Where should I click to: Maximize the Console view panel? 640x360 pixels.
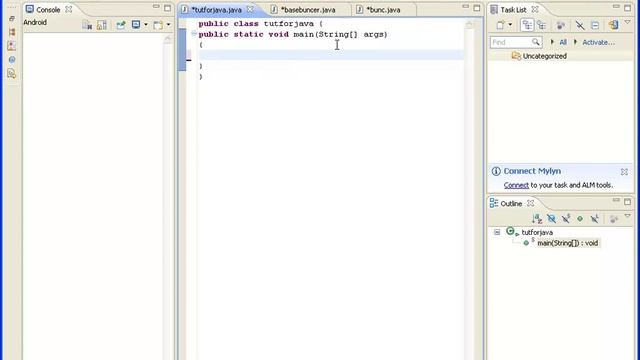click(x=167, y=8)
